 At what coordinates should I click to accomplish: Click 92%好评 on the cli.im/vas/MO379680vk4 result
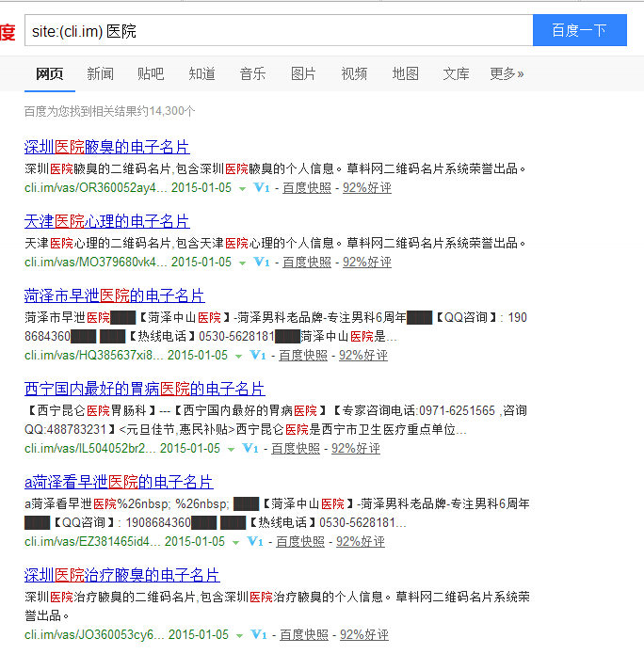[367, 262]
